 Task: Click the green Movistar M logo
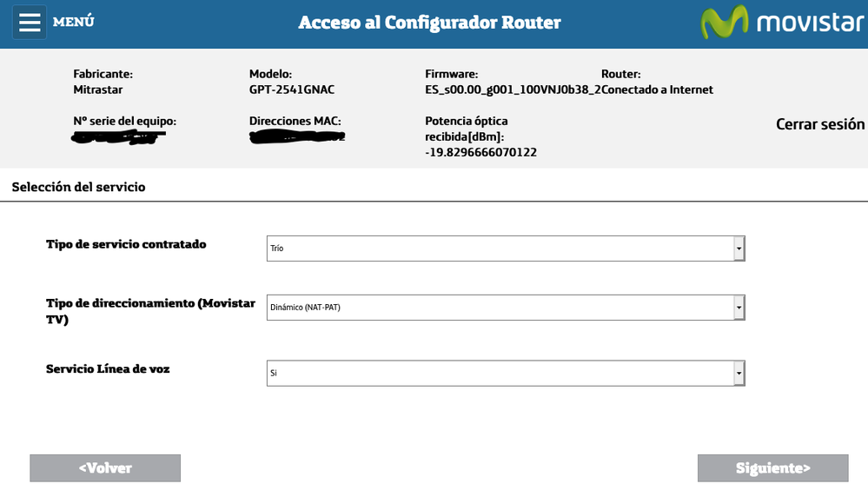coord(724,23)
